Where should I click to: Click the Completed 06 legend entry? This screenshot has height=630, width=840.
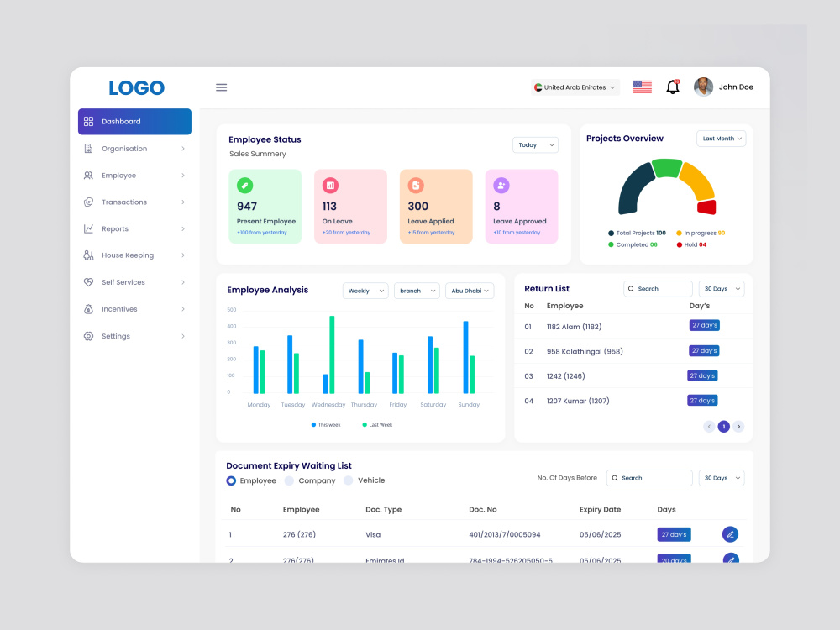(x=633, y=244)
